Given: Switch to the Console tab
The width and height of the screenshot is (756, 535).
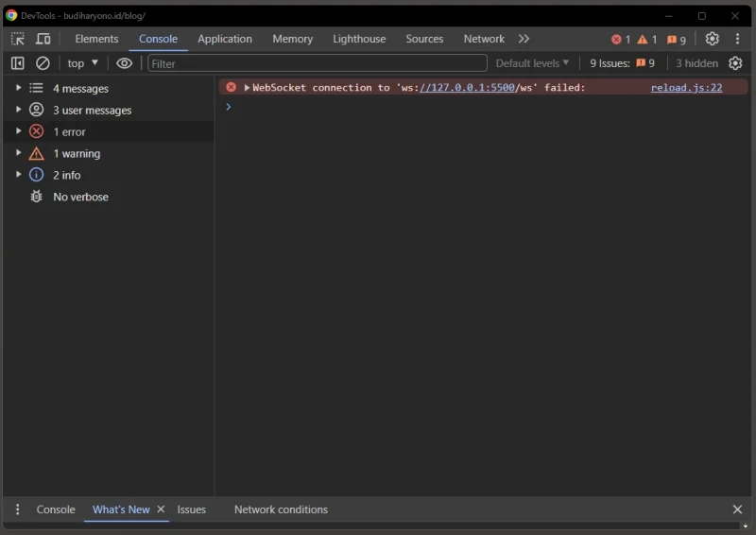Looking at the screenshot, I should click(x=158, y=39).
